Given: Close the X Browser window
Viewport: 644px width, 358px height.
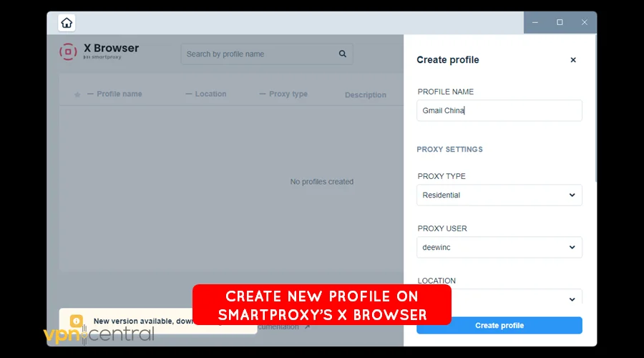Looking at the screenshot, I should coord(585,23).
